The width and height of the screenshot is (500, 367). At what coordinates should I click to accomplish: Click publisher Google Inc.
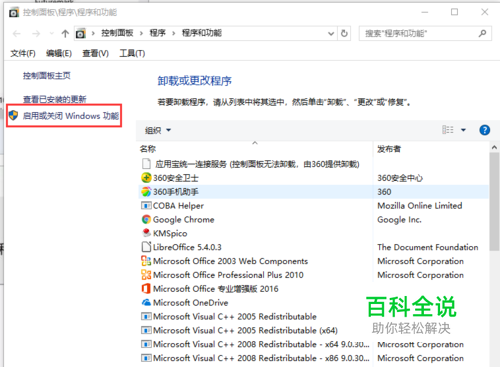399,220
